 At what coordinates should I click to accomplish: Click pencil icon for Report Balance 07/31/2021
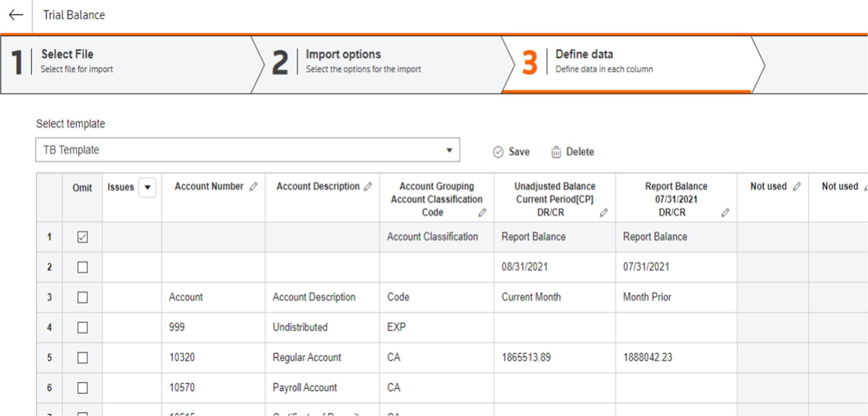coord(725,213)
